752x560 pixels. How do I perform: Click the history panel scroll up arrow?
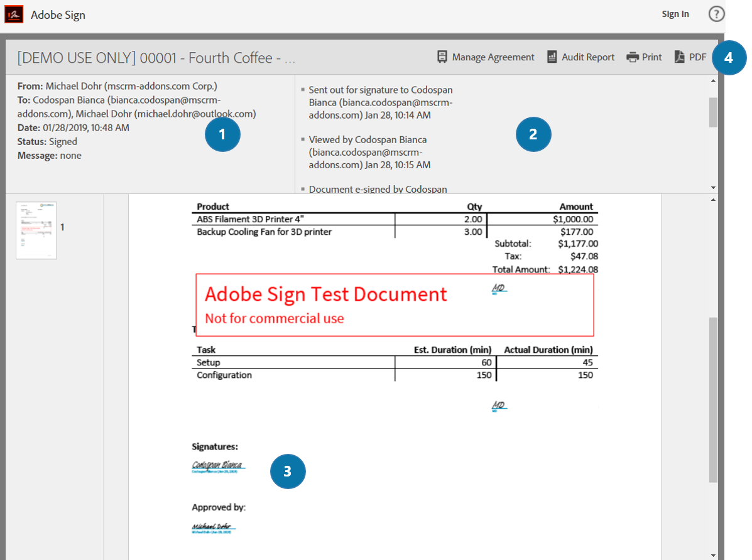click(713, 81)
